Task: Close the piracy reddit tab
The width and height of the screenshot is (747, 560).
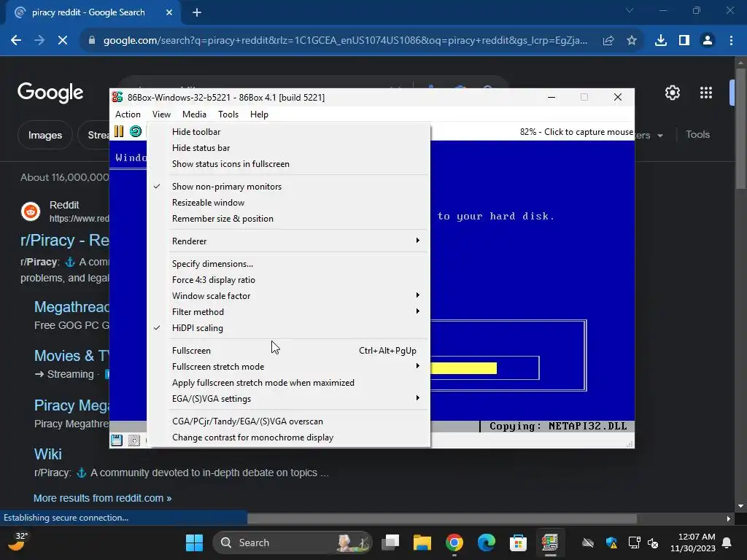Action: click(169, 12)
